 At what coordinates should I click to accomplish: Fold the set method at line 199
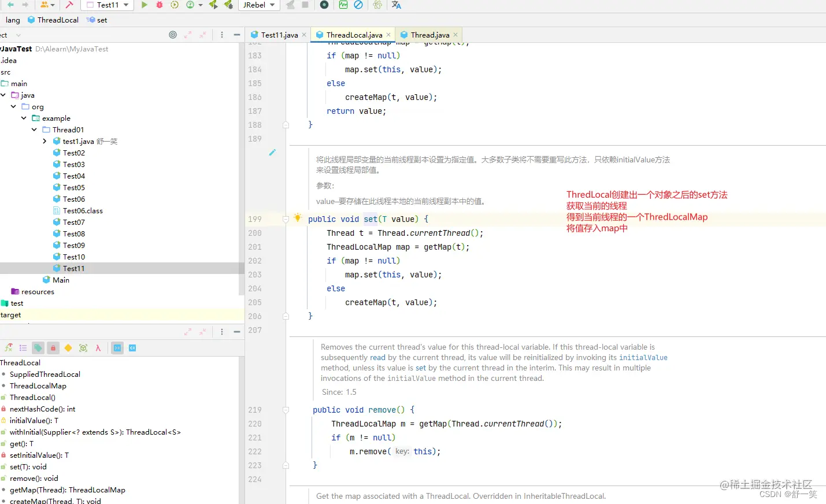pyautogui.click(x=286, y=219)
